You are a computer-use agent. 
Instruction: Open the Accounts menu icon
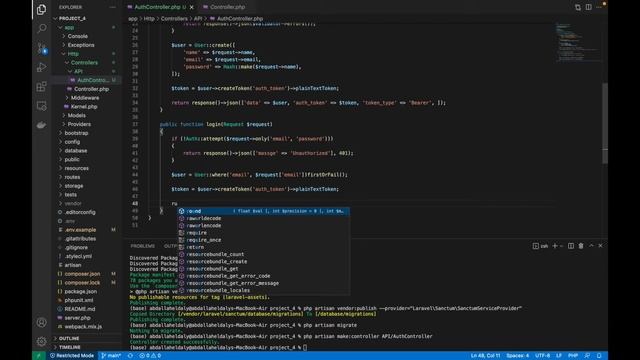click(x=41, y=322)
